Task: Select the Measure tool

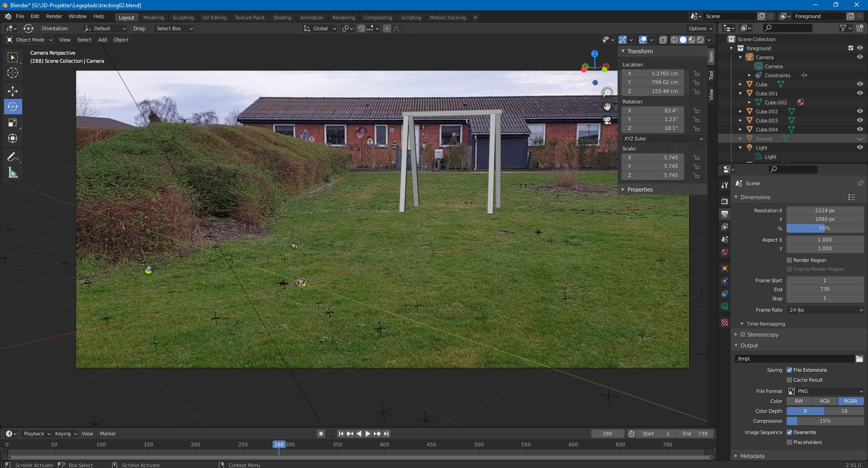Action: tap(13, 173)
